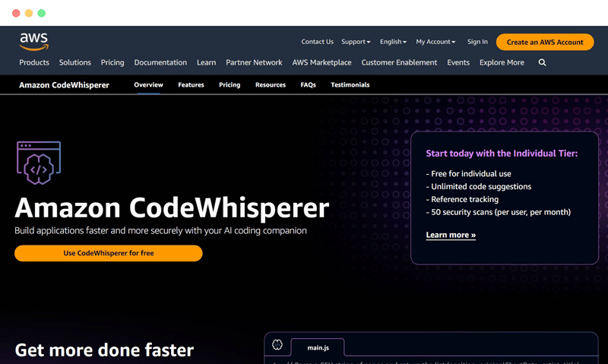The width and height of the screenshot is (608, 364).
Task: Click Use CodeWhisperer for free button
Action: [x=109, y=253]
